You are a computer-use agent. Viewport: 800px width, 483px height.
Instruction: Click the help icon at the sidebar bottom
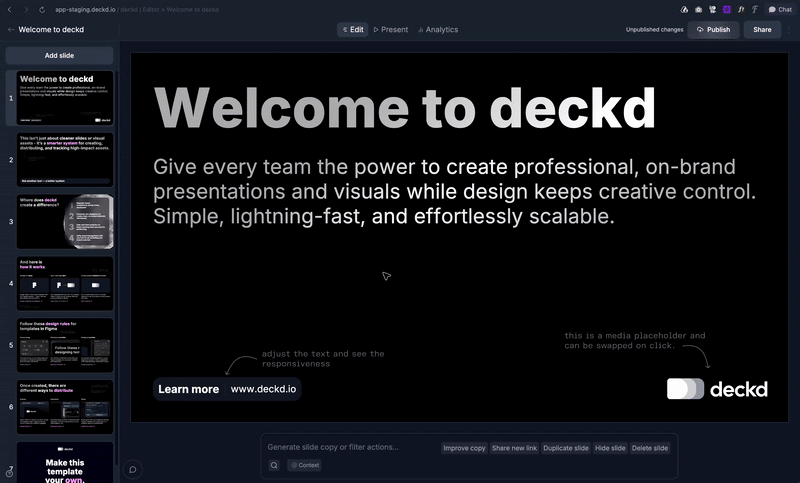click(9, 473)
